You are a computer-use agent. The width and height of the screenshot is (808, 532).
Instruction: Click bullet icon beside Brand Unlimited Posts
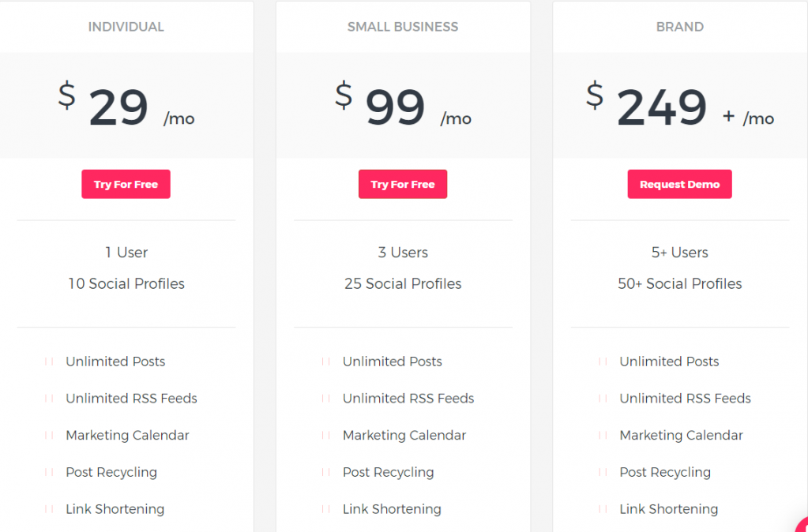point(603,362)
